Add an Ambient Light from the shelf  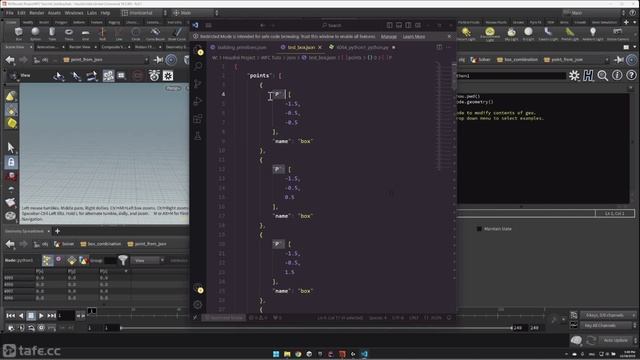593,33
